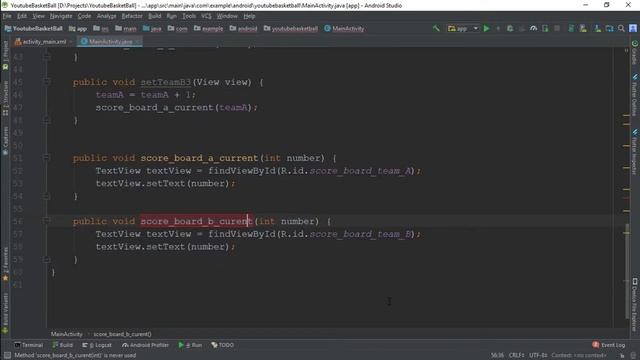Click fold end marker on line 59
The width and height of the screenshot is (640, 360).
(x=47, y=259)
